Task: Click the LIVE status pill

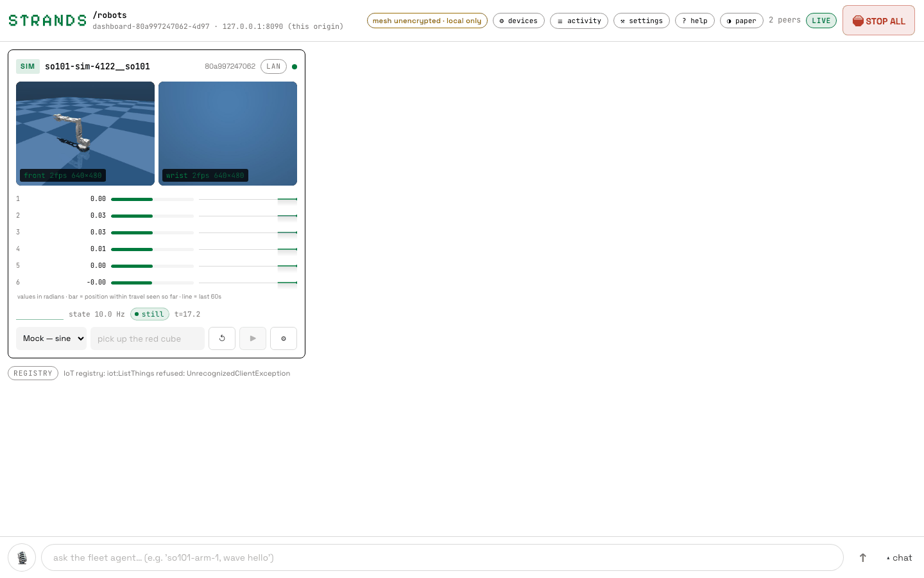Action: coord(821,21)
